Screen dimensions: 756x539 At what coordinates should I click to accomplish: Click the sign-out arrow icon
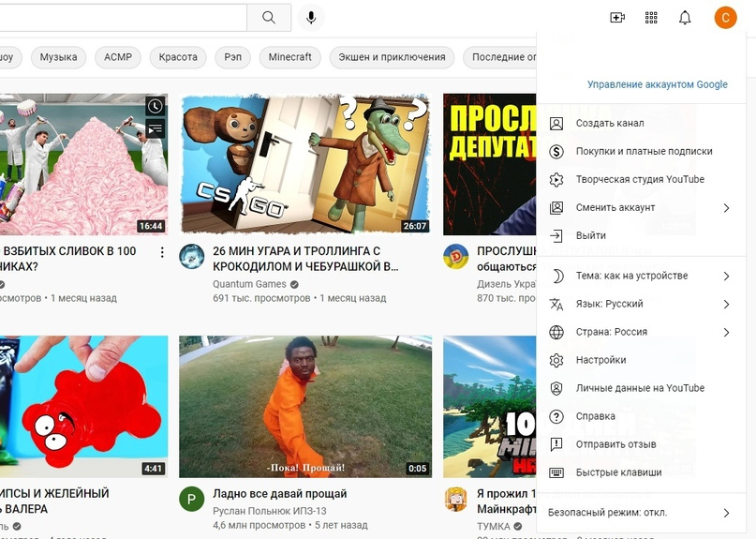tap(556, 235)
